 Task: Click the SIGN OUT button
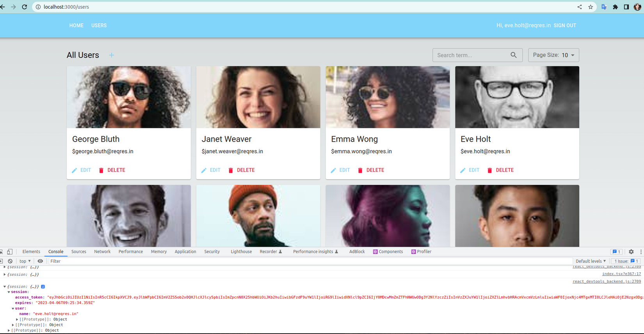pyautogui.click(x=565, y=25)
